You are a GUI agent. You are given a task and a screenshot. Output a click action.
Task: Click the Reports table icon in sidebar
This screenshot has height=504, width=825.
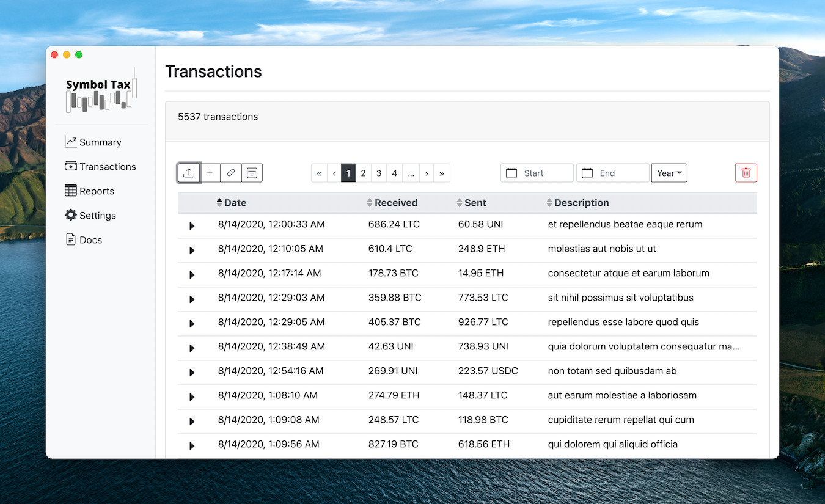[x=71, y=191]
